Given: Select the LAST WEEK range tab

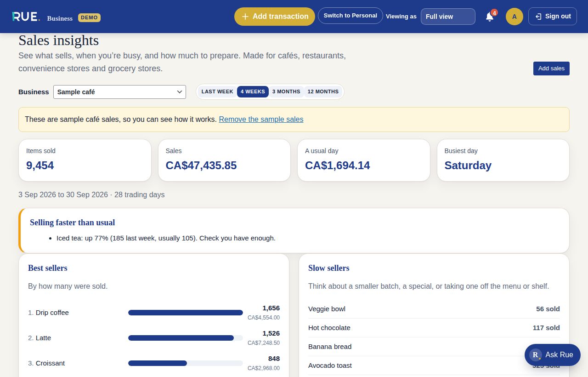Looking at the screenshot, I should (217, 91).
